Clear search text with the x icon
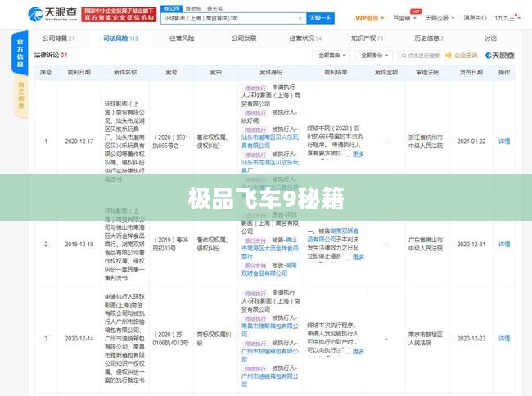 [300, 18]
